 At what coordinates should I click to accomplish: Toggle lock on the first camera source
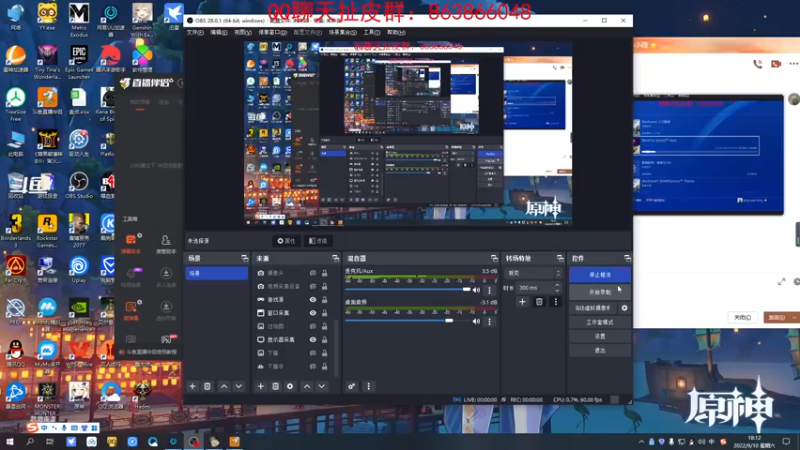click(324, 273)
